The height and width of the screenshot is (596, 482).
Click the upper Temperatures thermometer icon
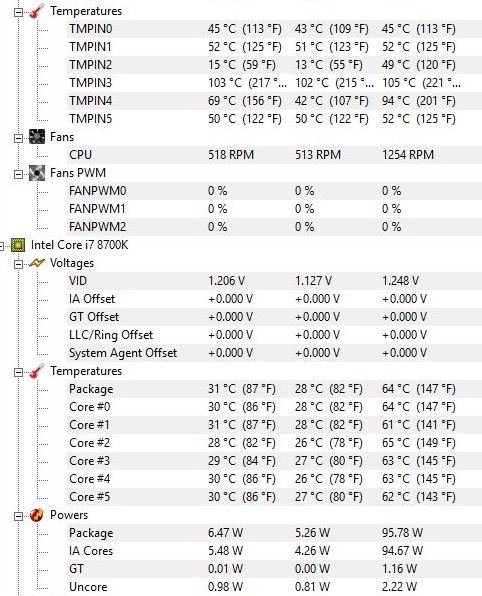pyautogui.click(x=36, y=11)
